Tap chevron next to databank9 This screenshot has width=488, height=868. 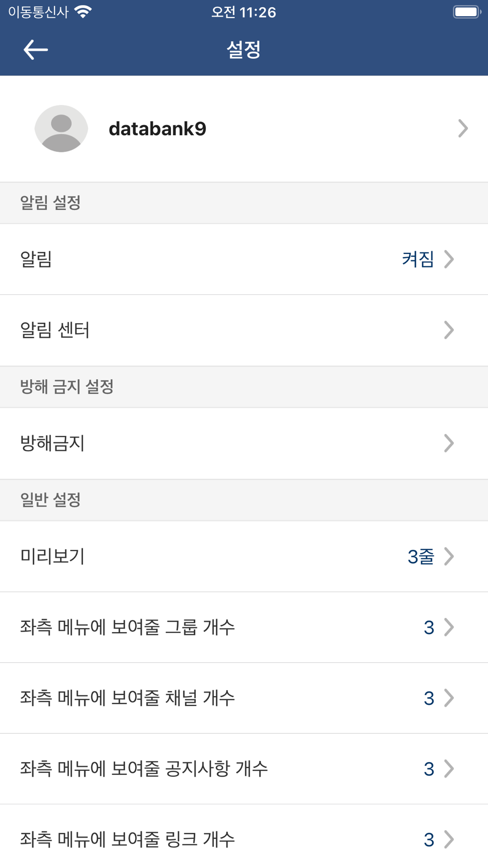pos(463,128)
